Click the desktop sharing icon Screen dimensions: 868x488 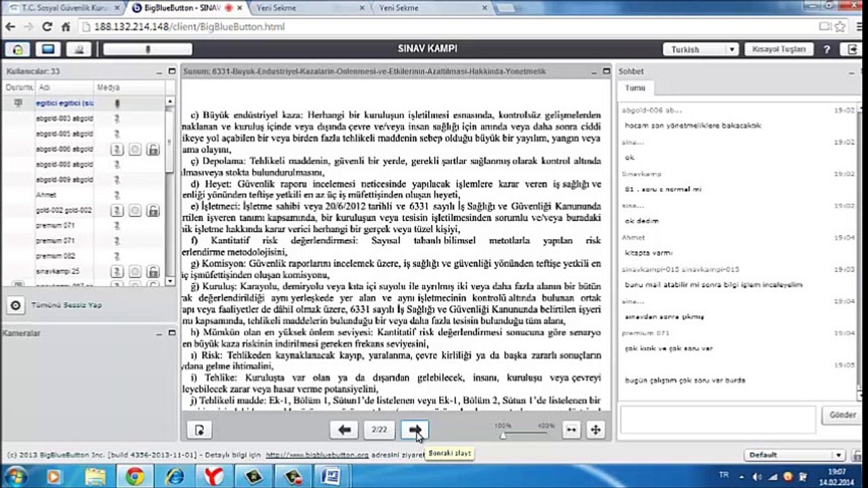(x=47, y=49)
